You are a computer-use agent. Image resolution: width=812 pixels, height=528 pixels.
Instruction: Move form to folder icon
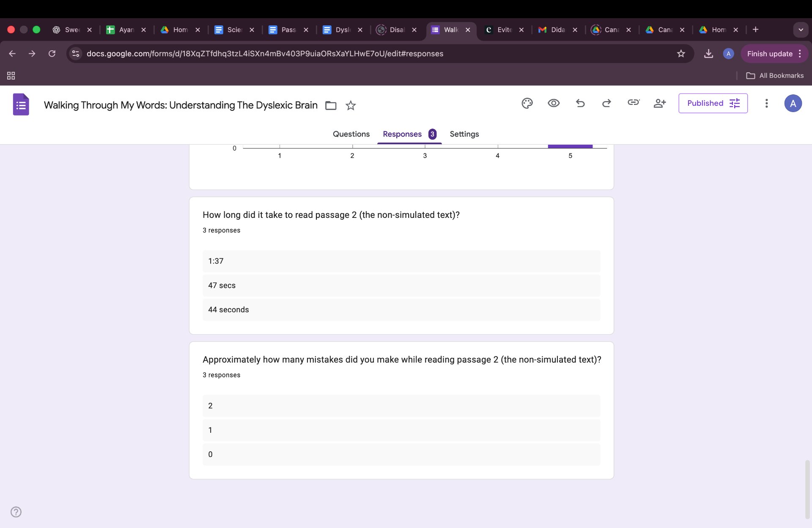pos(331,105)
